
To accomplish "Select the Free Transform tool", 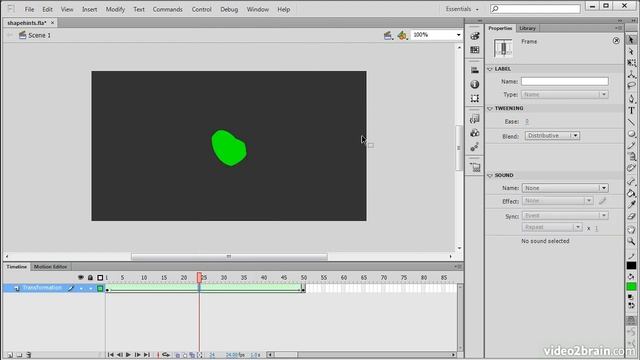I will (631, 63).
